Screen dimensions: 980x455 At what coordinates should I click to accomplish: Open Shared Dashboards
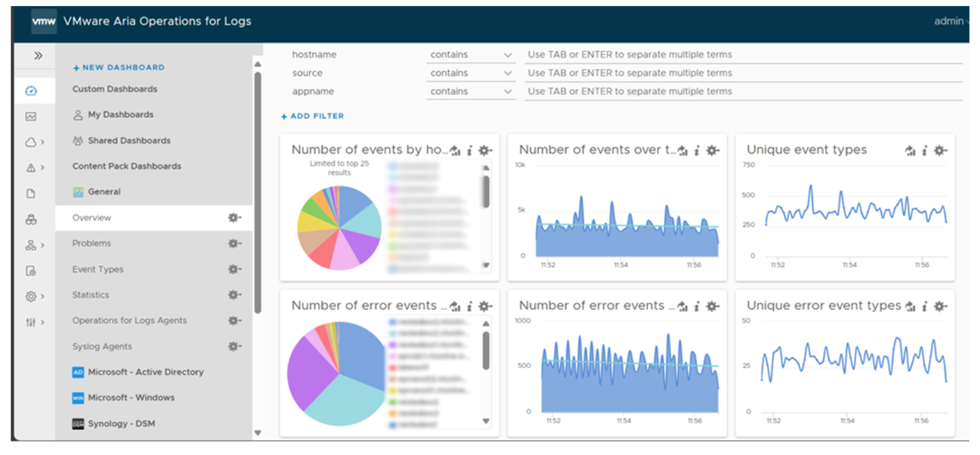tap(129, 140)
